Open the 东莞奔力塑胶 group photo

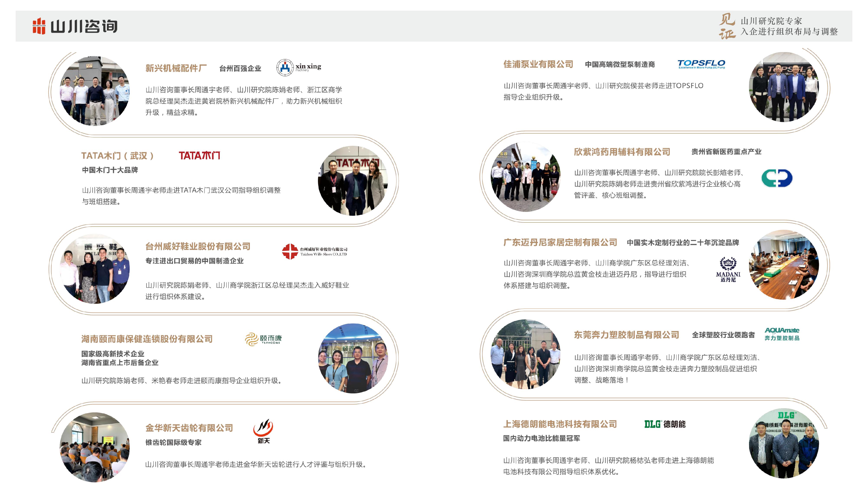(526, 354)
